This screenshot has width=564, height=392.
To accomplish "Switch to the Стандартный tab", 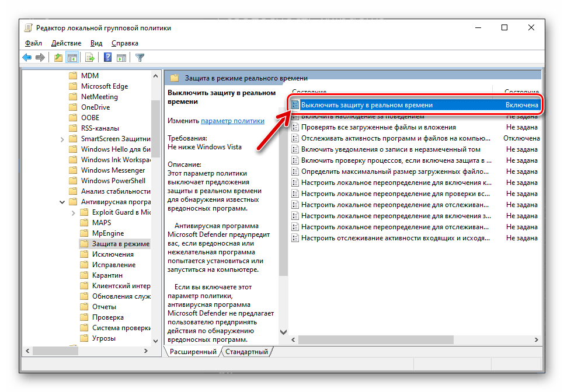I will click(x=247, y=352).
